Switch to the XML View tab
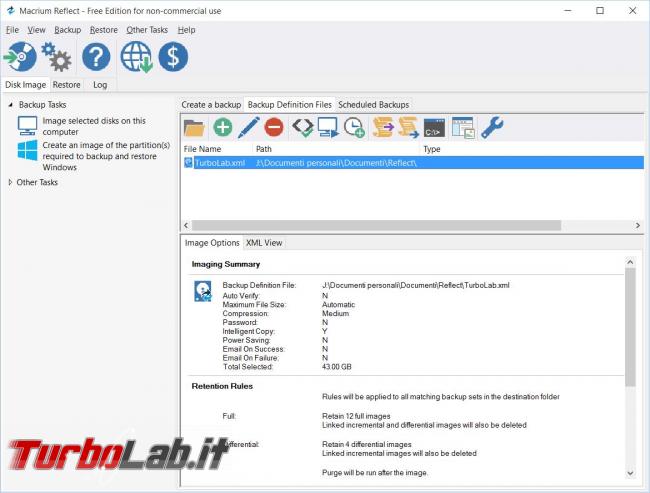650x493 pixels. pos(264,243)
